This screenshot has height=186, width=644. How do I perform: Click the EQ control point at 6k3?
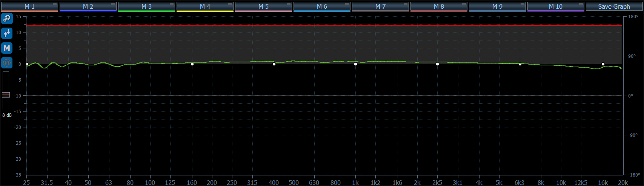[x=520, y=64]
